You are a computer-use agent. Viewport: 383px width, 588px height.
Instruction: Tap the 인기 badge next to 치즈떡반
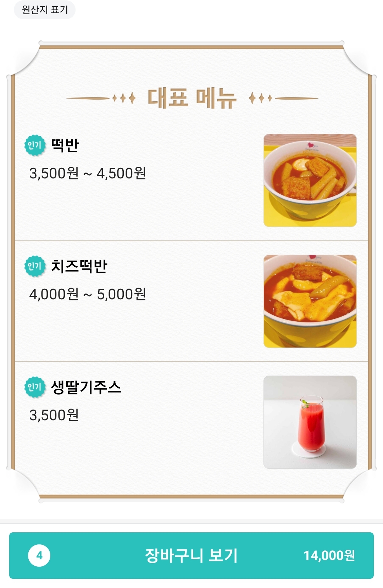point(35,266)
